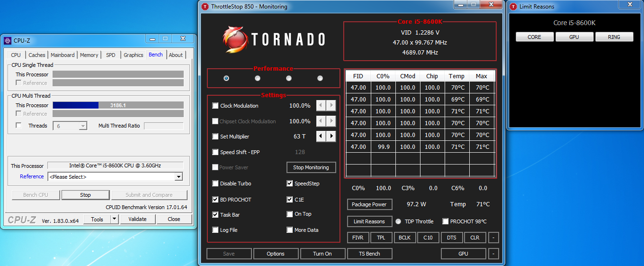Enable the Clock Modulation checkbox
Screen dimensions: 644x266
(215, 106)
